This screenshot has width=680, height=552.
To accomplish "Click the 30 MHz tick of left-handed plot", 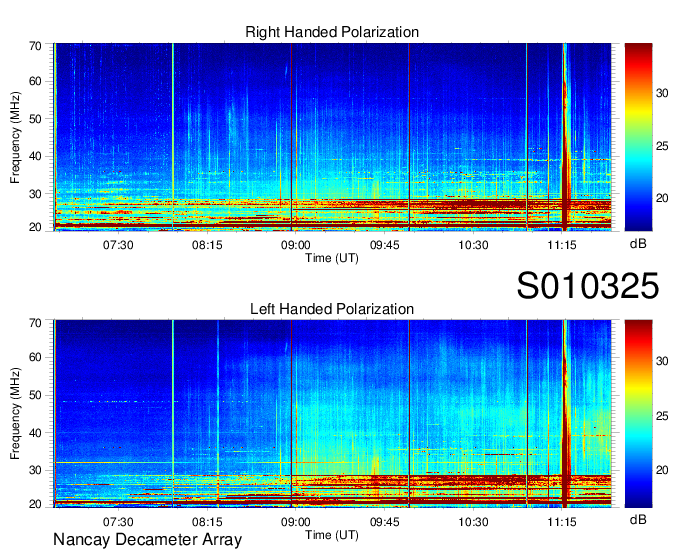I will [35, 470].
